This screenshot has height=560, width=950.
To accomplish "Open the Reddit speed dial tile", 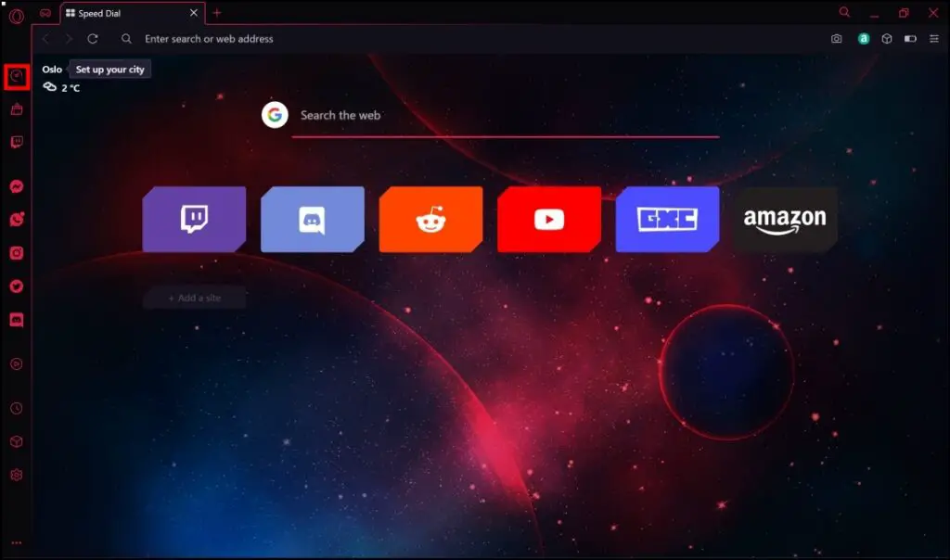I will click(x=430, y=219).
